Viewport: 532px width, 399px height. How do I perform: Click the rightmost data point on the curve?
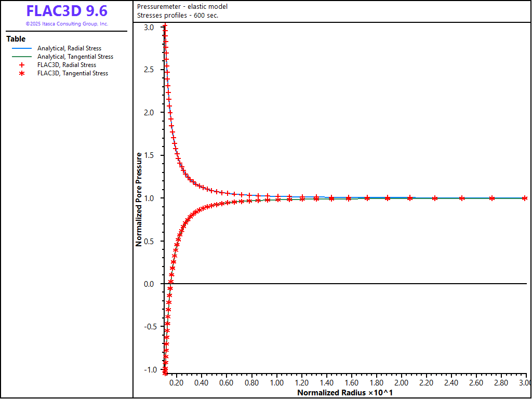click(x=525, y=198)
